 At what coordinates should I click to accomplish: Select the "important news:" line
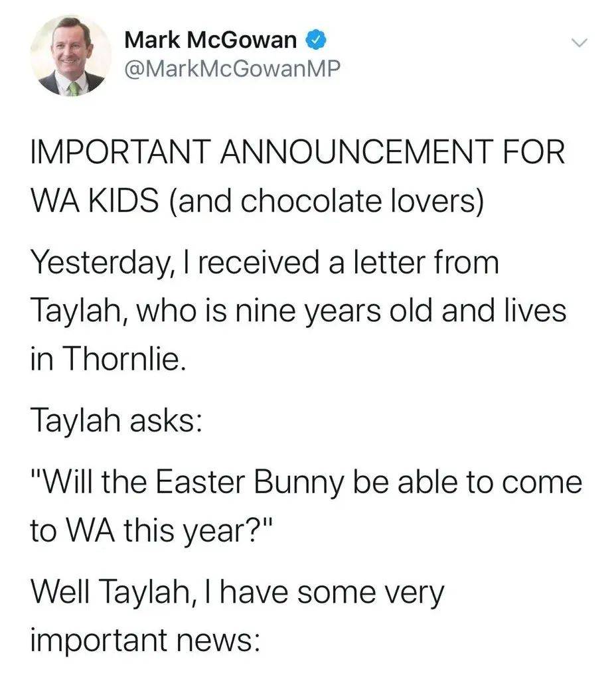click(145, 640)
